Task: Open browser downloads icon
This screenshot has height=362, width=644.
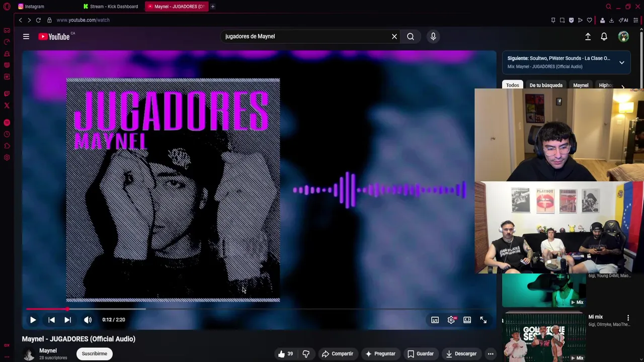Action: [x=611, y=20]
